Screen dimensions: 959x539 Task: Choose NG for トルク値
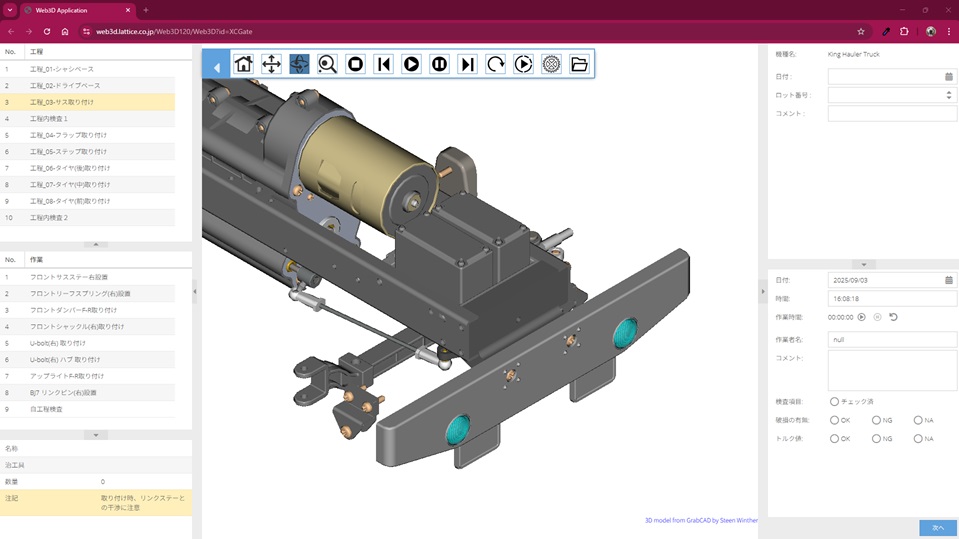pyautogui.click(x=876, y=439)
